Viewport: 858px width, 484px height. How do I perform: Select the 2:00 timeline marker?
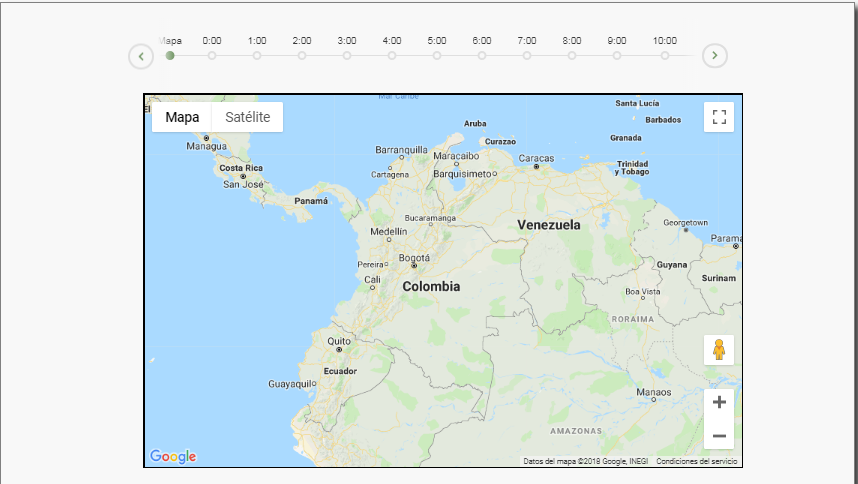coord(302,55)
